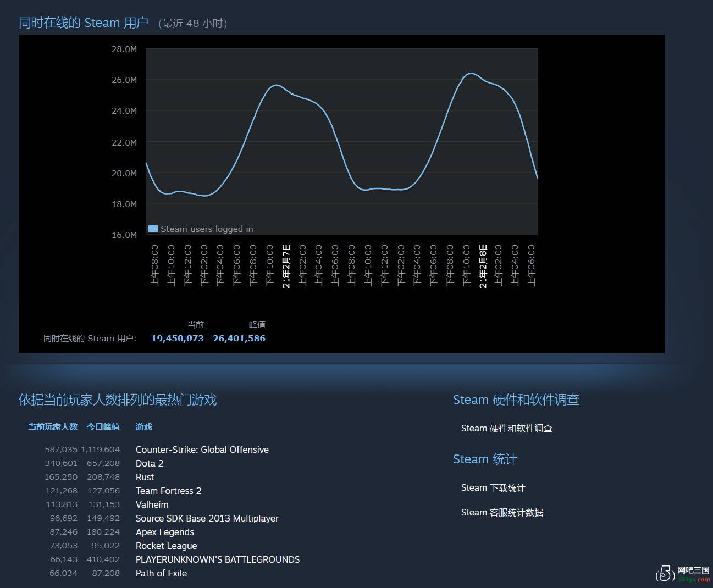Click Rust current players 165,250
This screenshot has height=588, width=713.
(x=61, y=477)
